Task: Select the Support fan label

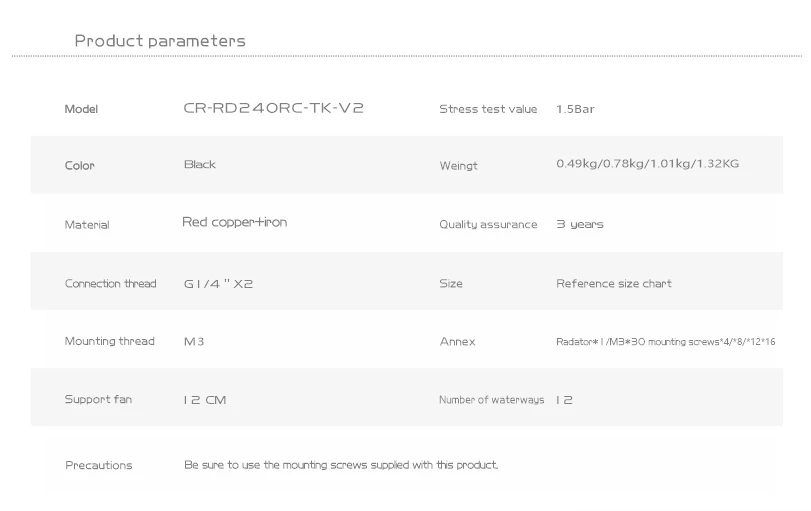Action: tap(98, 399)
